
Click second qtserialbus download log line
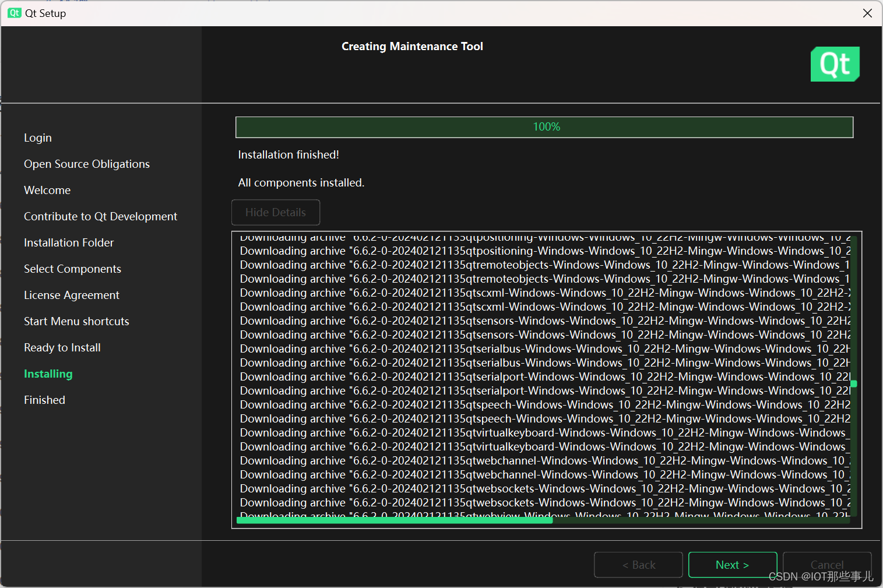coord(545,362)
